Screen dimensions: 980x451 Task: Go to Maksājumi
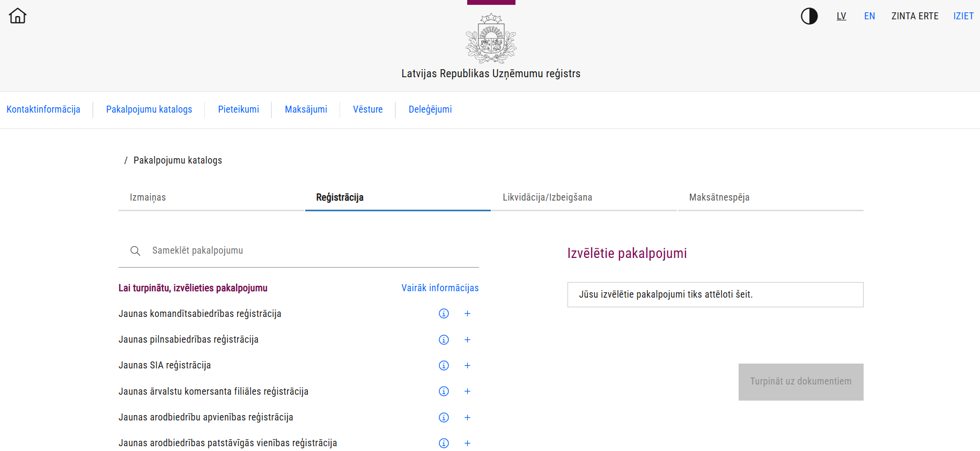[x=306, y=109]
